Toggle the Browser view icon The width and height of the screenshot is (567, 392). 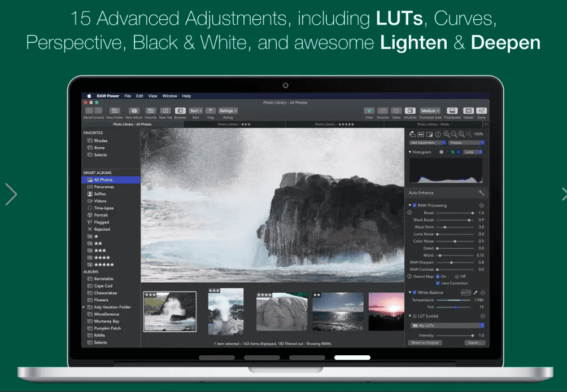180,111
